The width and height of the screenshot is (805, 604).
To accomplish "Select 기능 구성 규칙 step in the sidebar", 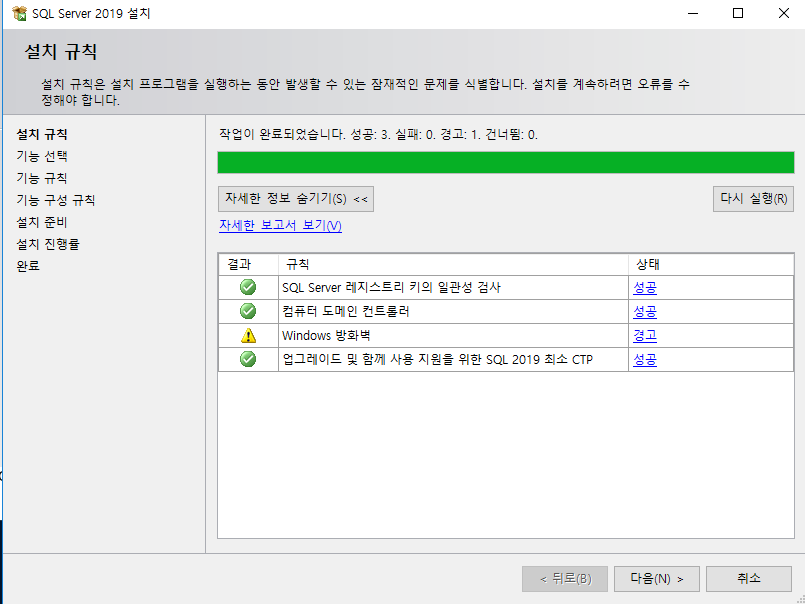I will coord(55,200).
